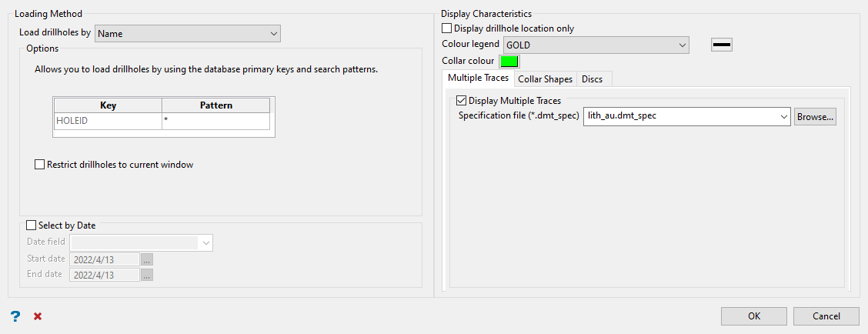The height and width of the screenshot is (334, 868).
Task: Select the Multiple Traces tab
Action: (x=478, y=78)
